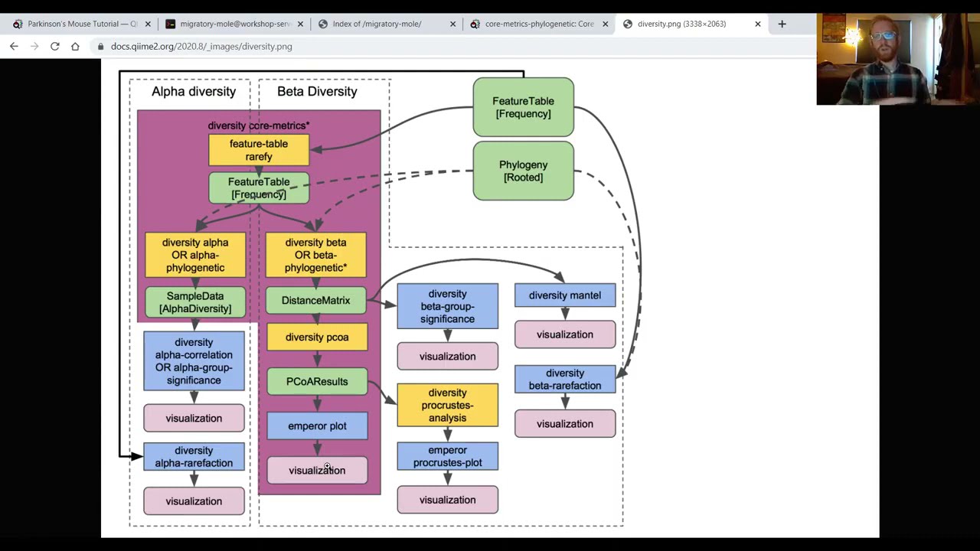Click favicon of core-metrics-phylogenetic tab
980x551 pixels.
pos(475,24)
